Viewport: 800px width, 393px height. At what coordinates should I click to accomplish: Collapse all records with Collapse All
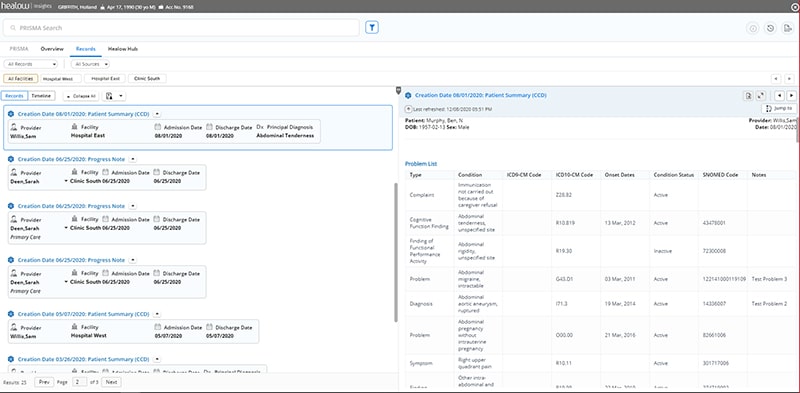(81, 96)
